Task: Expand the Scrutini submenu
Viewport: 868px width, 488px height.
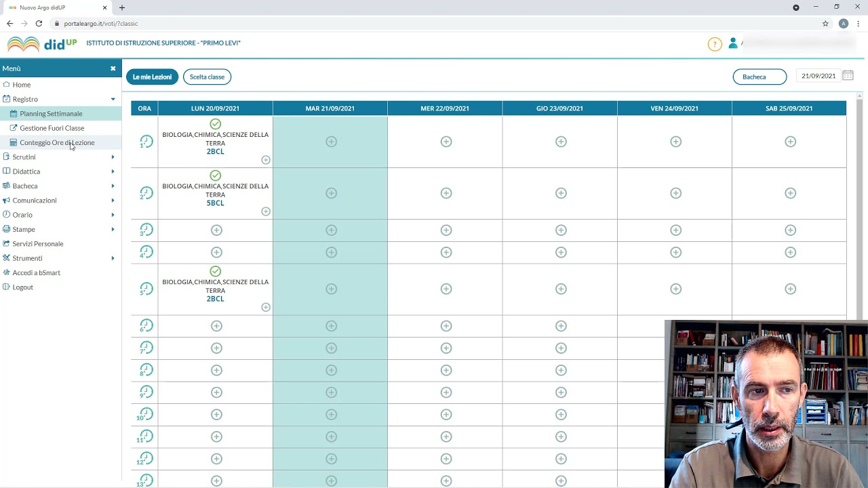Action: 113,157
